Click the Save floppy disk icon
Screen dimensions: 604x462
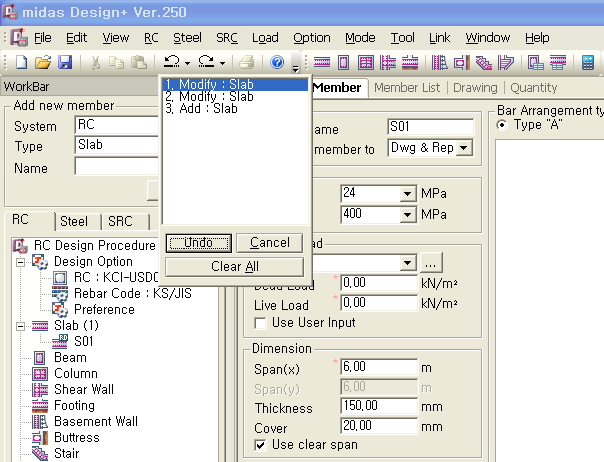click(x=65, y=62)
